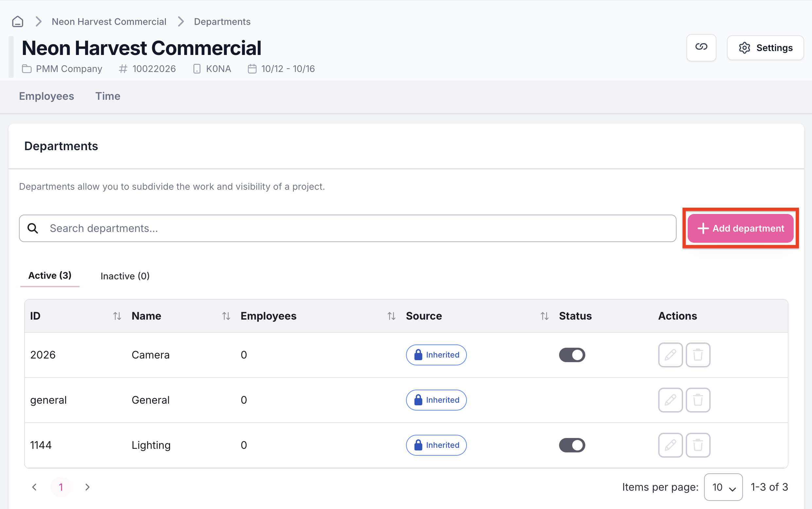Click the 'K0NA' label in header
The image size is (812, 509).
(x=219, y=69)
